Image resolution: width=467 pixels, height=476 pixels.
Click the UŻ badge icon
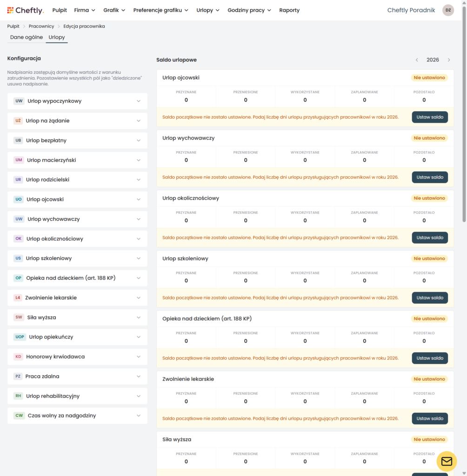tap(18, 121)
